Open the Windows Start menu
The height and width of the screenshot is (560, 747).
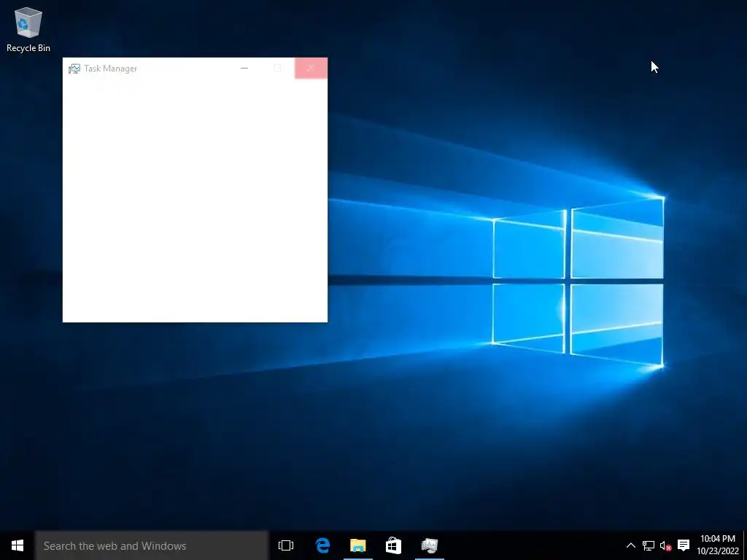18,545
